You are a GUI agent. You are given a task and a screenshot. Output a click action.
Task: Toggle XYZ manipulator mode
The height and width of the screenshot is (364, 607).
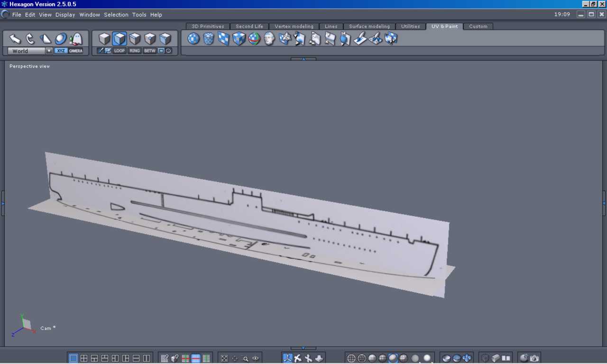click(61, 51)
